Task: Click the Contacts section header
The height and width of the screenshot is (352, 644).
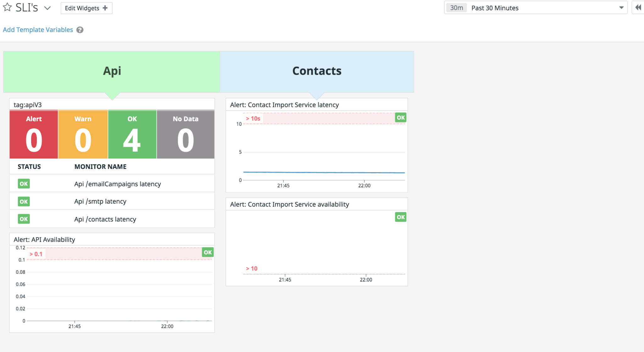Action: click(x=317, y=71)
